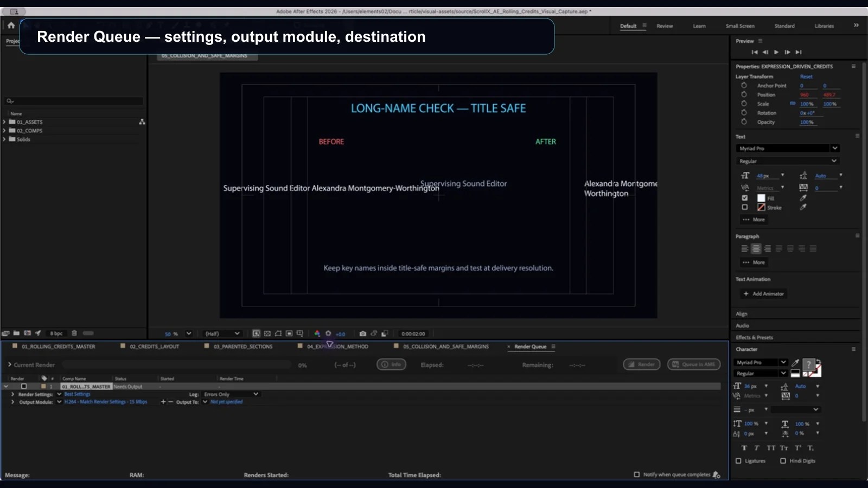Toggle the Position stopwatch icon

pos(744,94)
